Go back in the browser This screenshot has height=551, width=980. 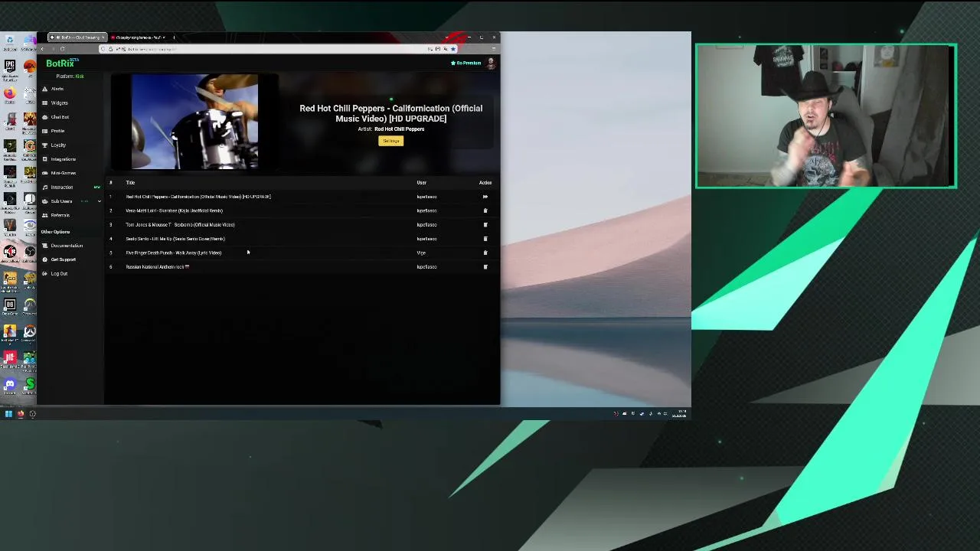[43, 49]
